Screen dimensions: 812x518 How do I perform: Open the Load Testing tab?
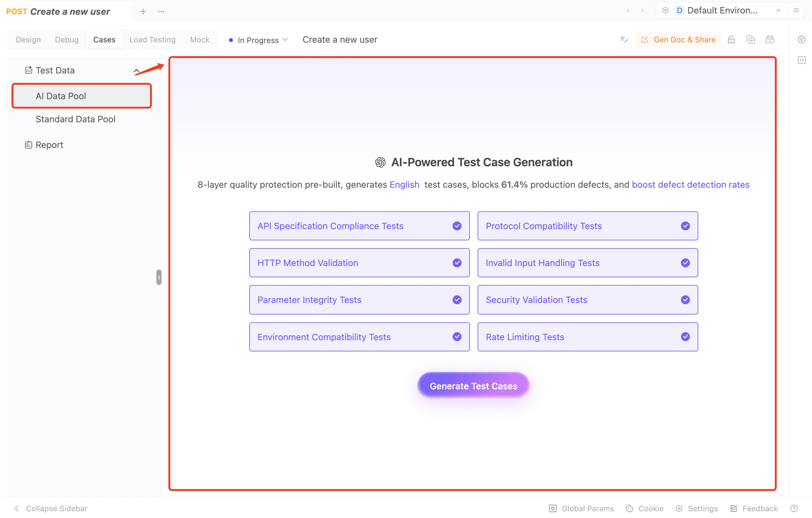coord(153,40)
